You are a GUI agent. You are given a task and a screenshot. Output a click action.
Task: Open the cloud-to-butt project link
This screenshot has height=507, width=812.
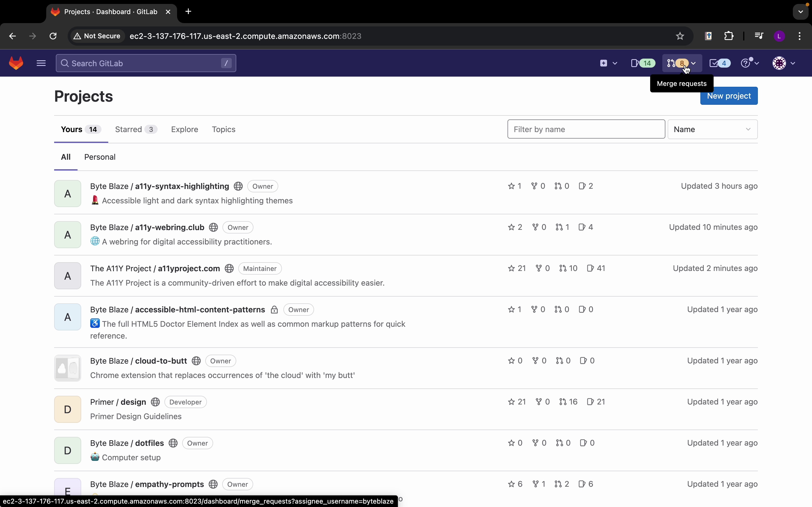161,361
